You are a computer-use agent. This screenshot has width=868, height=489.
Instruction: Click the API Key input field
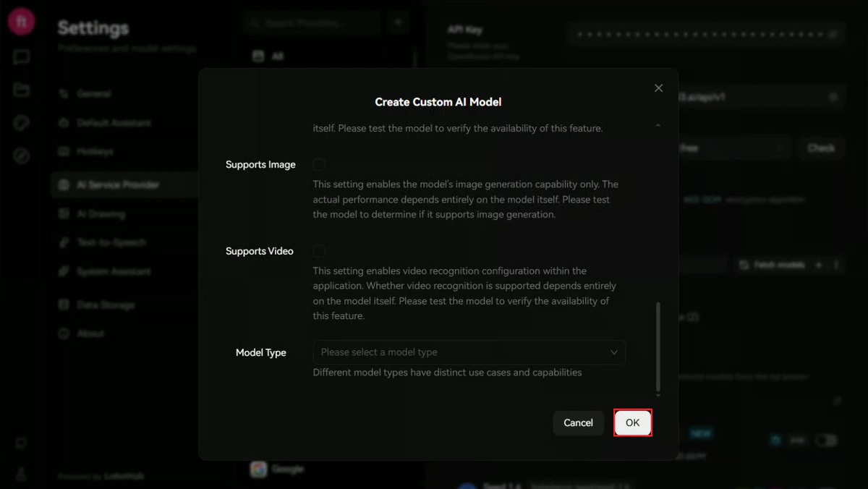click(706, 34)
